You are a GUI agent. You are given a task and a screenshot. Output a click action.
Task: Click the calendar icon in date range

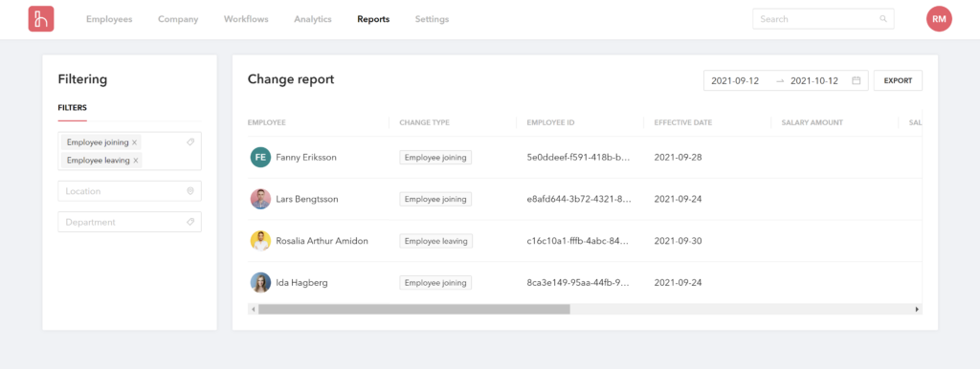coord(857,80)
